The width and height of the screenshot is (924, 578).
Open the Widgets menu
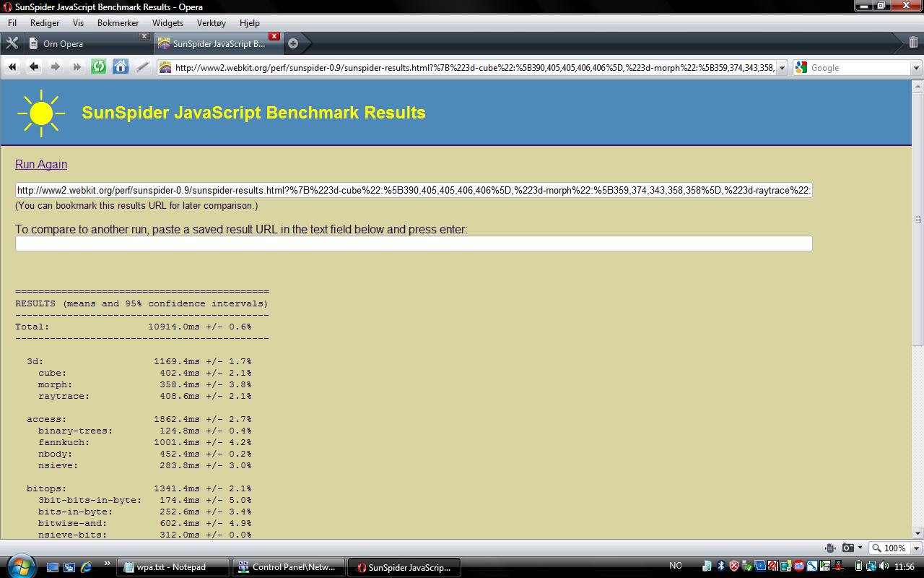pyautogui.click(x=167, y=23)
